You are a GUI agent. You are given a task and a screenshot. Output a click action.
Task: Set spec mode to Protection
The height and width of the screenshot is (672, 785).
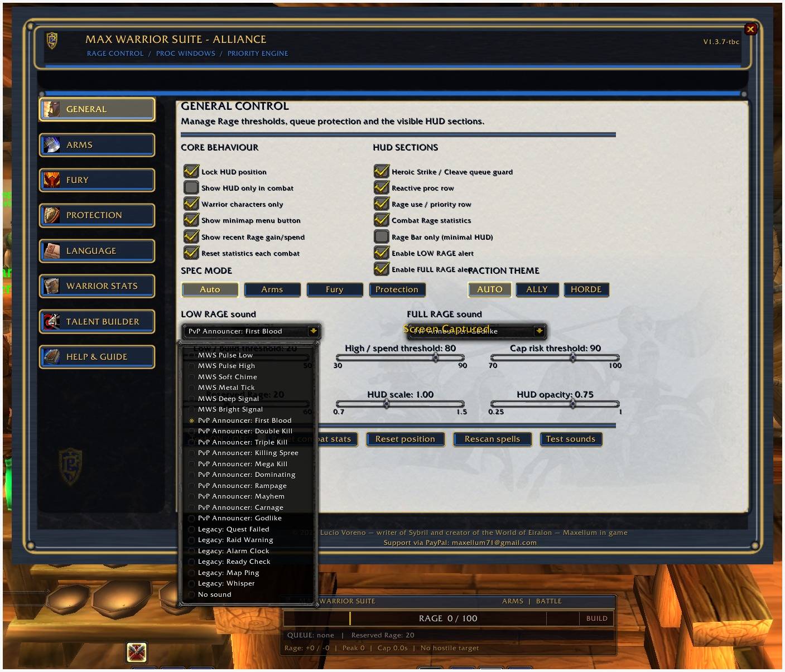397,289
